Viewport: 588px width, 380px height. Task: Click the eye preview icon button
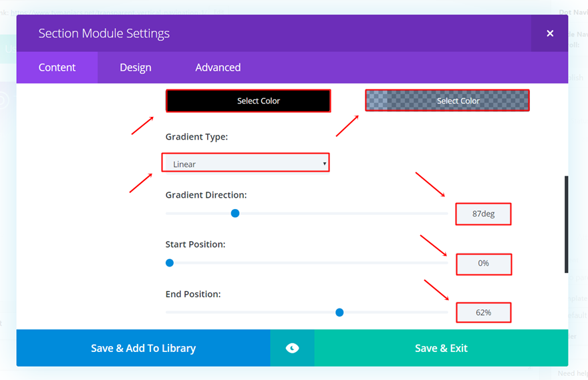click(292, 348)
